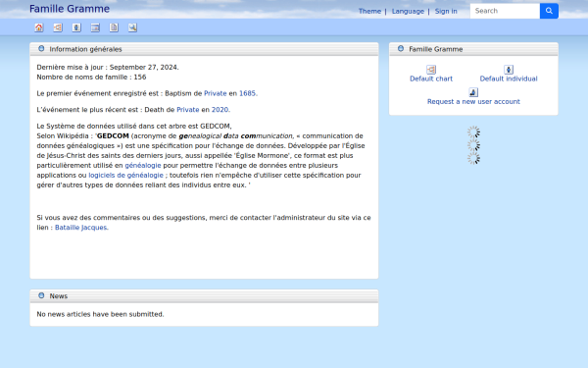Image resolution: width=588 pixels, height=368 pixels.
Task: Open the Search magnifier toolbar icon
Action: pyautogui.click(x=132, y=27)
